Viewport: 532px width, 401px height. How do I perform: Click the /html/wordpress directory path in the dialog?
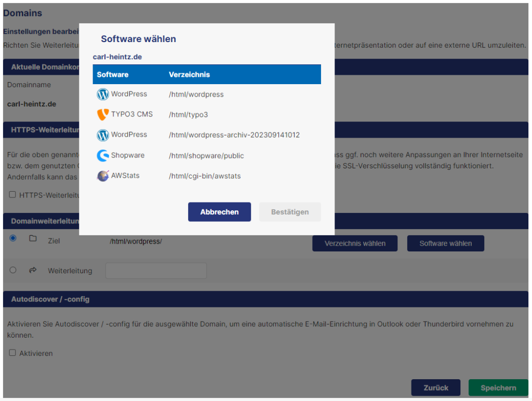tap(196, 95)
